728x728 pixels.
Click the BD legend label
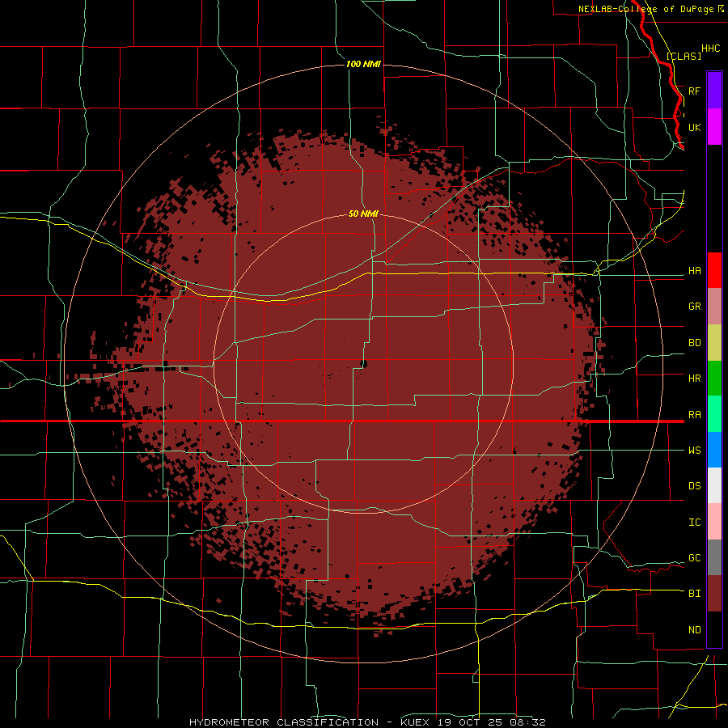pos(694,343)
